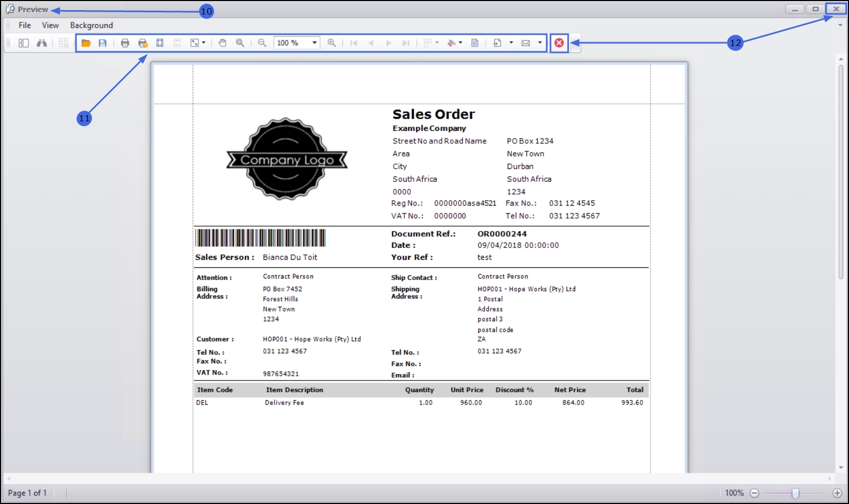Open the View menu

click(50, 25)
